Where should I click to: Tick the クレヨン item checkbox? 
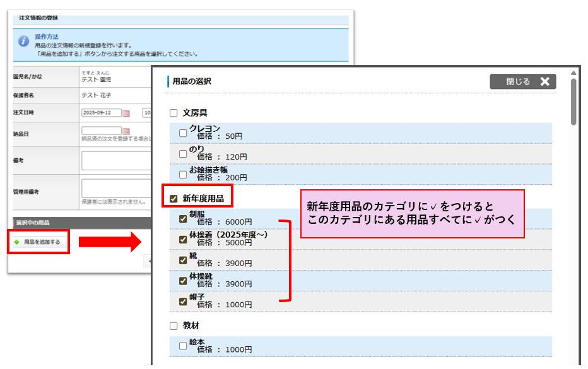(183, 133)
